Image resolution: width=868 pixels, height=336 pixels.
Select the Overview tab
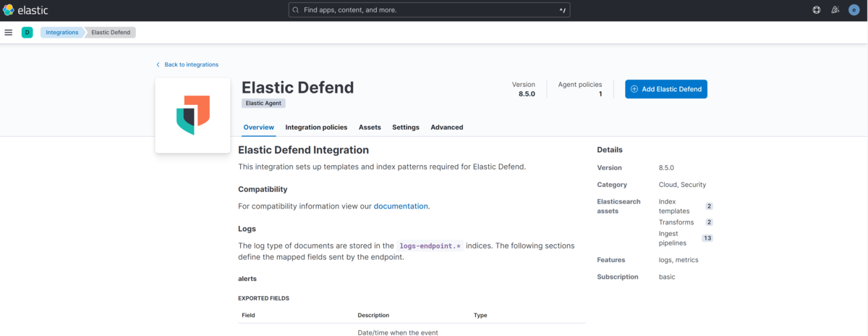coord(259,127)
